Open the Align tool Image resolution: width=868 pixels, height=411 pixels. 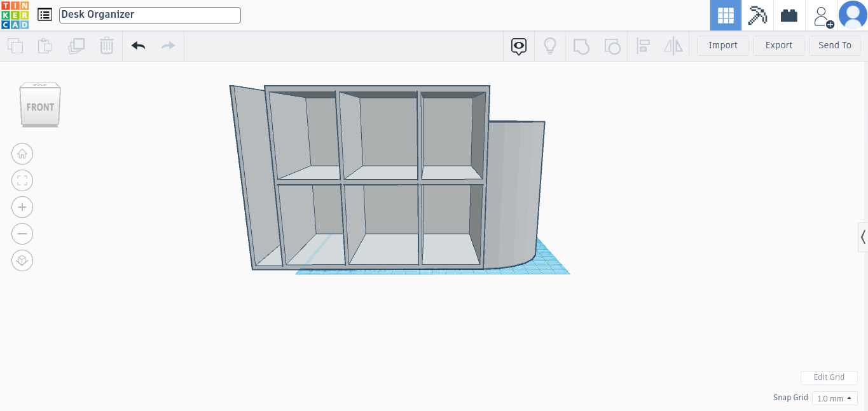643,45
